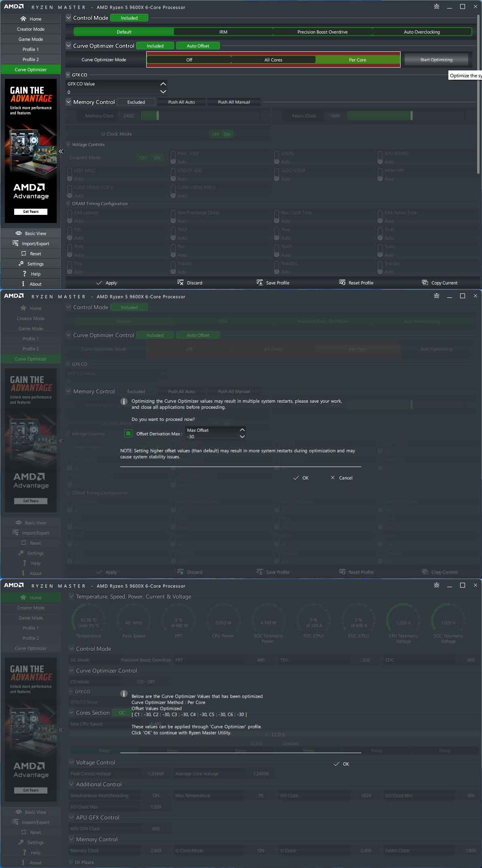Screen dimensions: 482x868
Task: Toggle the APU VDDIO Auto switch in the undimmed window
Action: pyautogui.click(x=380, y=157)
